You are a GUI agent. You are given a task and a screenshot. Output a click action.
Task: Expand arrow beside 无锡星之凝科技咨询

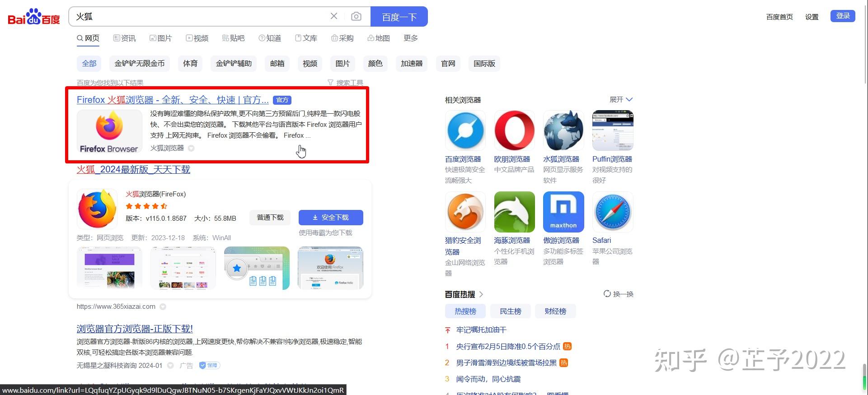click(x=170, y=366)
